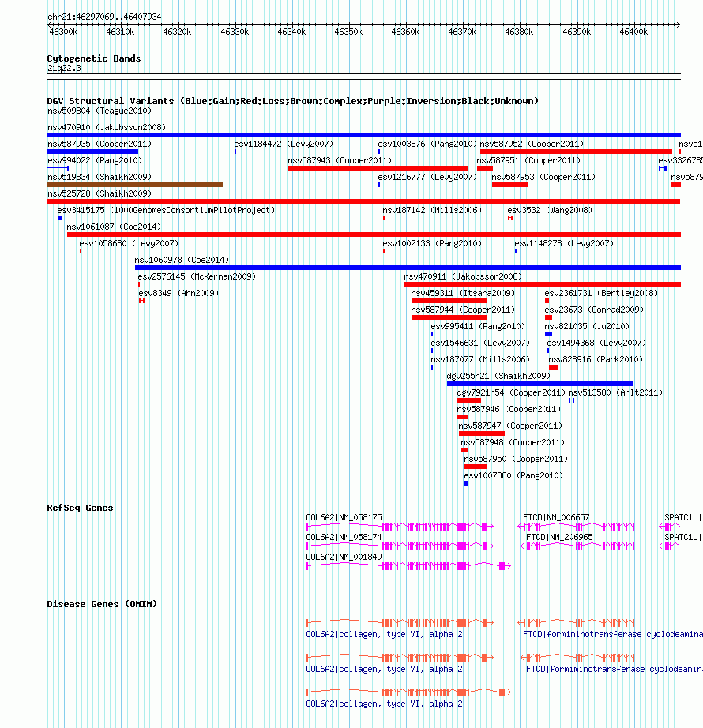This screenshot has width=703, height=728.
Task: Select esv1546631 (Levy2007) variant label
Action: point(480,343)
